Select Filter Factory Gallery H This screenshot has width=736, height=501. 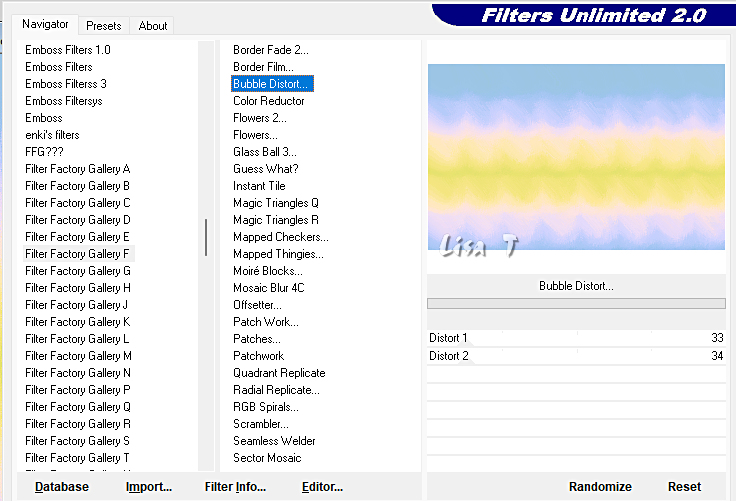pyautogui.click(x=77, y=288)
